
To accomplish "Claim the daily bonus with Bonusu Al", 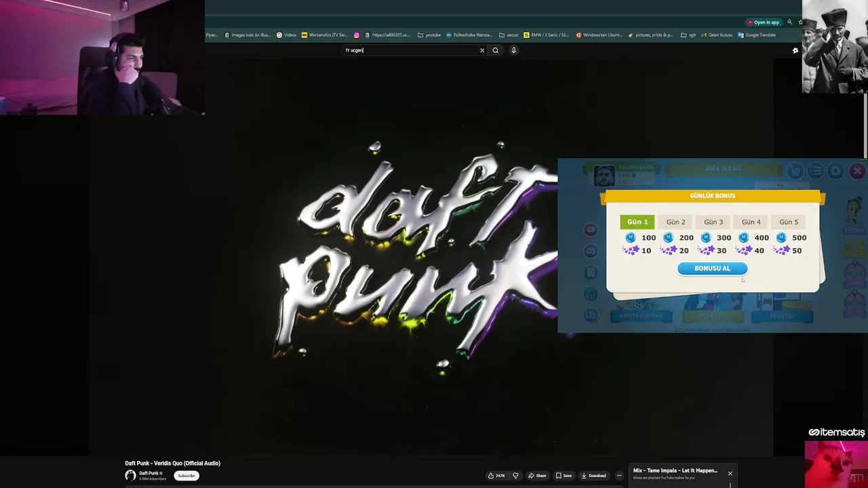I will click(712, 268).
